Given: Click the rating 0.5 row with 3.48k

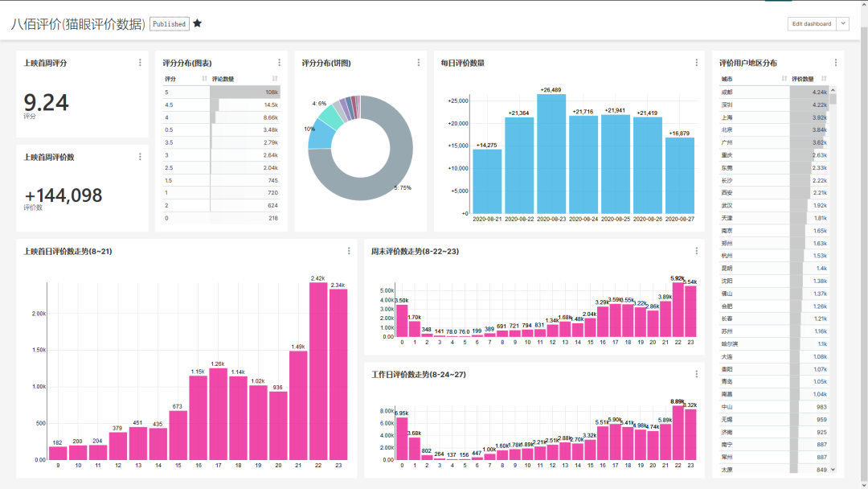Looking at the screenshot, I should [222, 129].
